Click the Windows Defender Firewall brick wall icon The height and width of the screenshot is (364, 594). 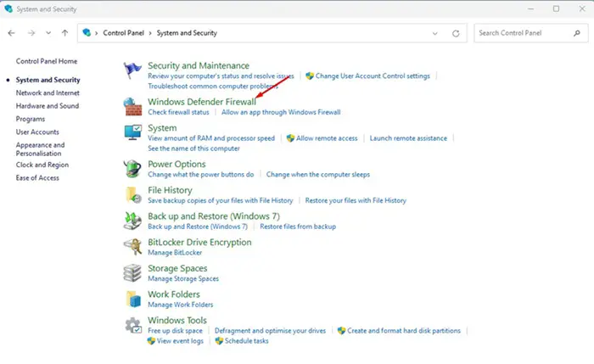[132, 107]
